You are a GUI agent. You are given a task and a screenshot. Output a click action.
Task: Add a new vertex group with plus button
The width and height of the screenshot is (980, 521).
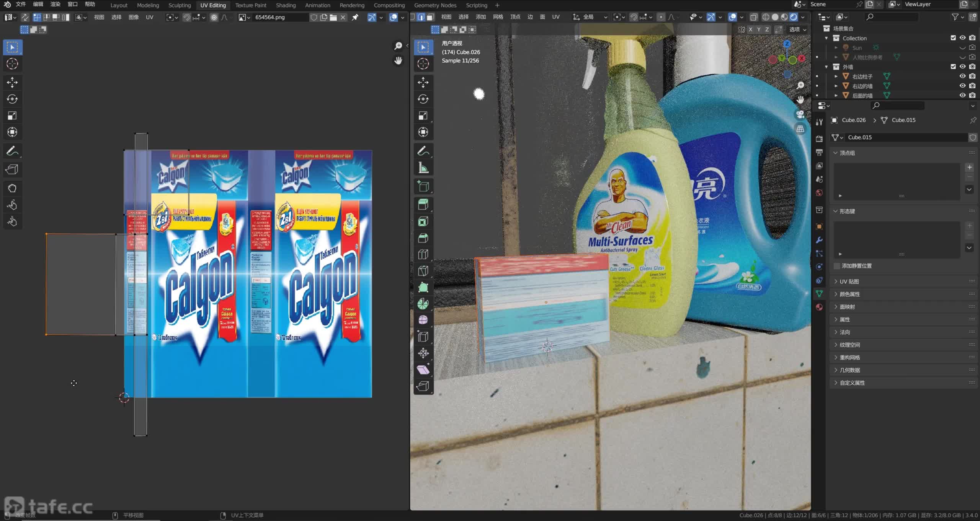tap(969, 168)
